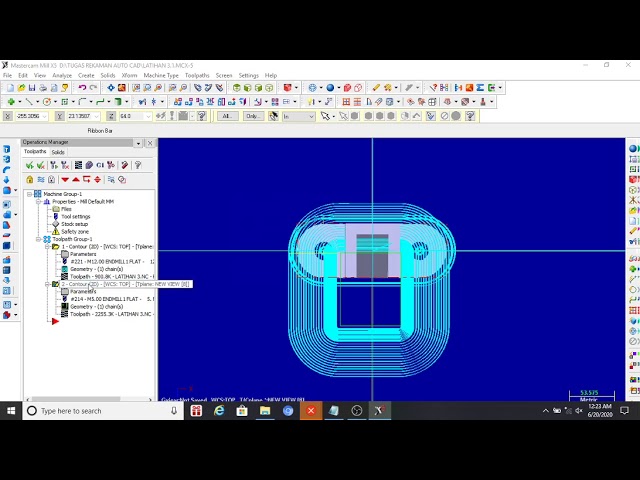Click the Backplot selected operations icon
The width and height of the screenshot is (640, 480).
[x=78, y=165]
